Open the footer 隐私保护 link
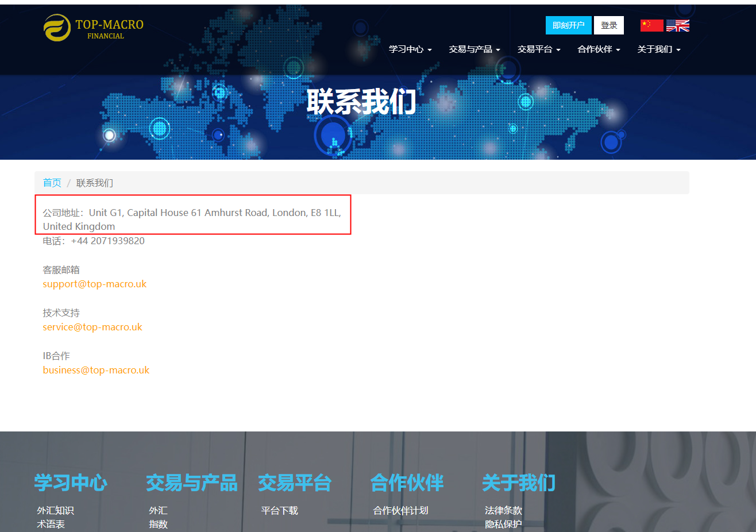This screenshot has height=532, width=756. coord(504,524)
